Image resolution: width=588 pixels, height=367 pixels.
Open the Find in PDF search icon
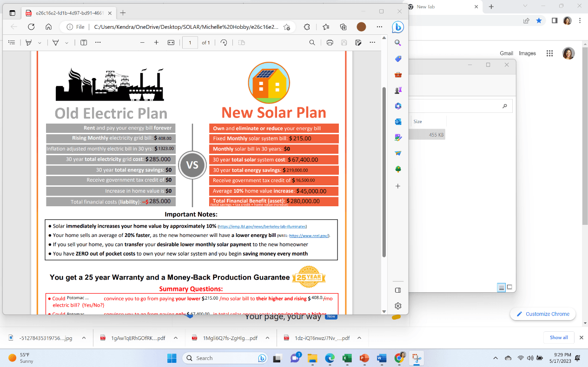(x=312, y=43)
